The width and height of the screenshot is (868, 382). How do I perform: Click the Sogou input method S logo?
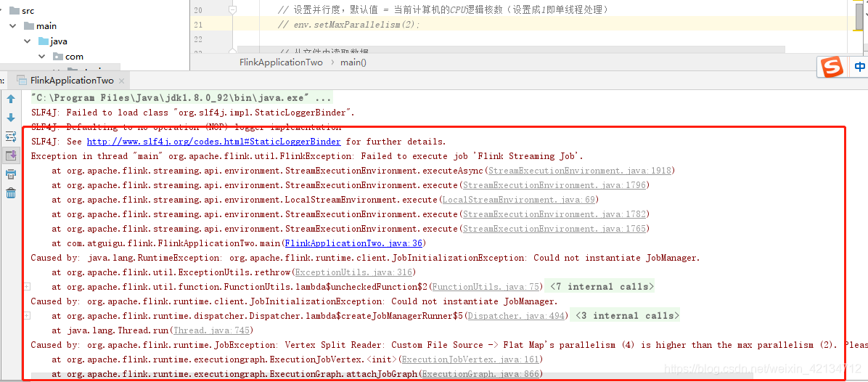tap(832, 68)
